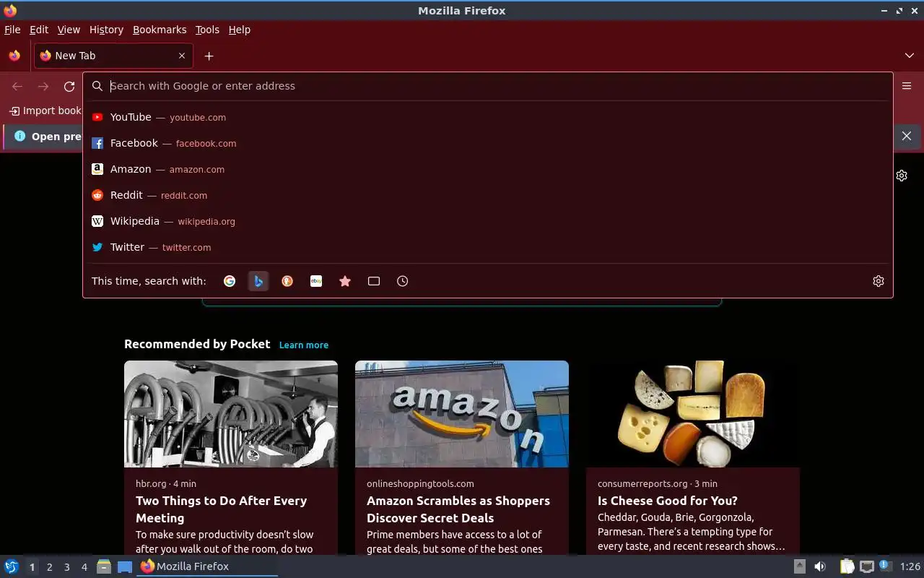The image size is (924, 578).
Task: Open the Edit menu
Action: pos(39,30)
